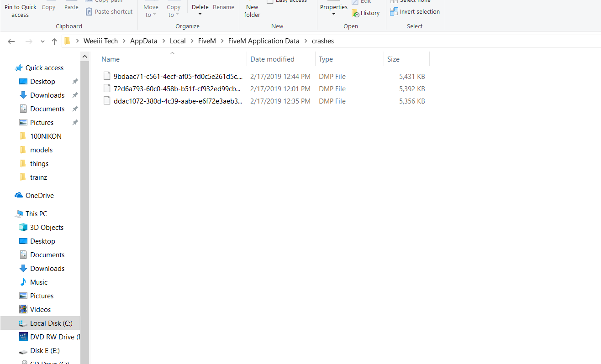Sort files by Size column header

(393, 59)
